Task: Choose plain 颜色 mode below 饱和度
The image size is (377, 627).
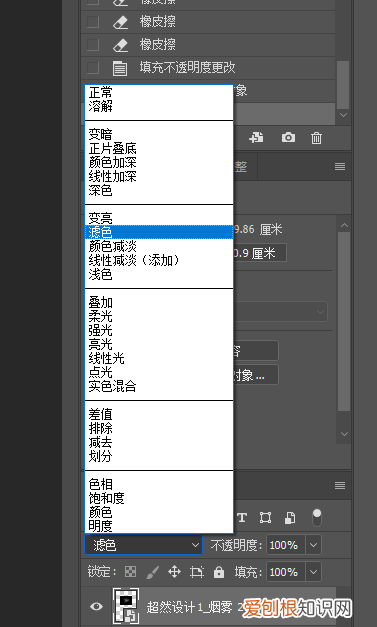Action: pos(159,512)
